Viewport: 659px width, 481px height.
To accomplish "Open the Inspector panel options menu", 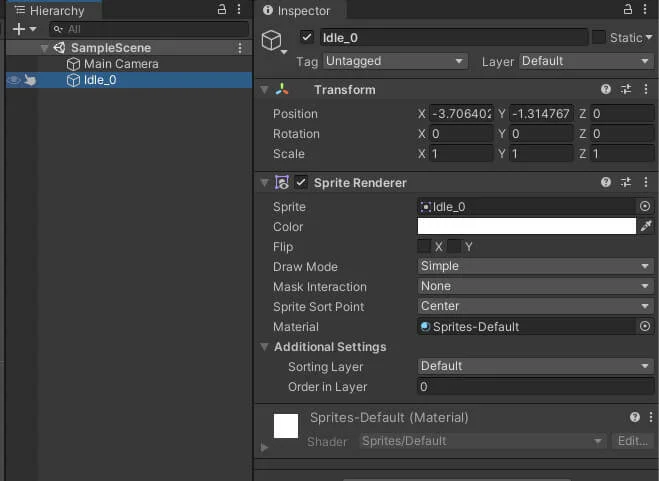I will 645,9.
